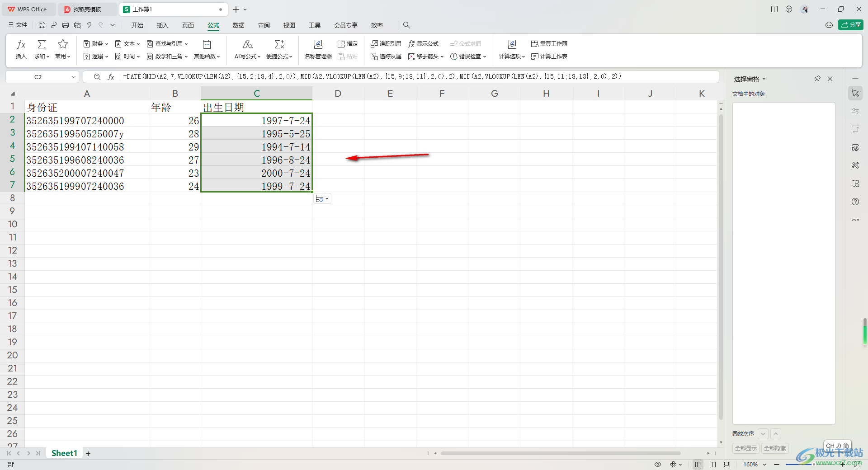Click the zoom magnifier in formula bar
Viewport: 868px width, 470px height.
click(97, 77)
